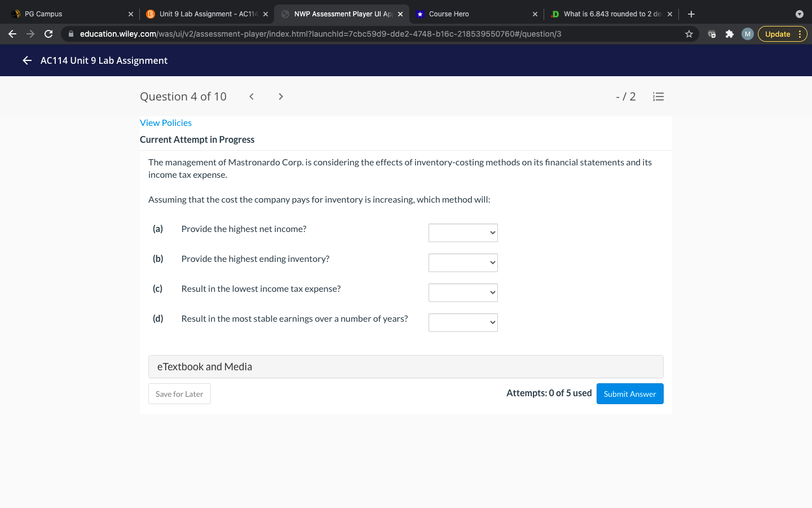Click the Save for Later button
812x508 pixels.
pyautogui.click(x=179, y=394)
